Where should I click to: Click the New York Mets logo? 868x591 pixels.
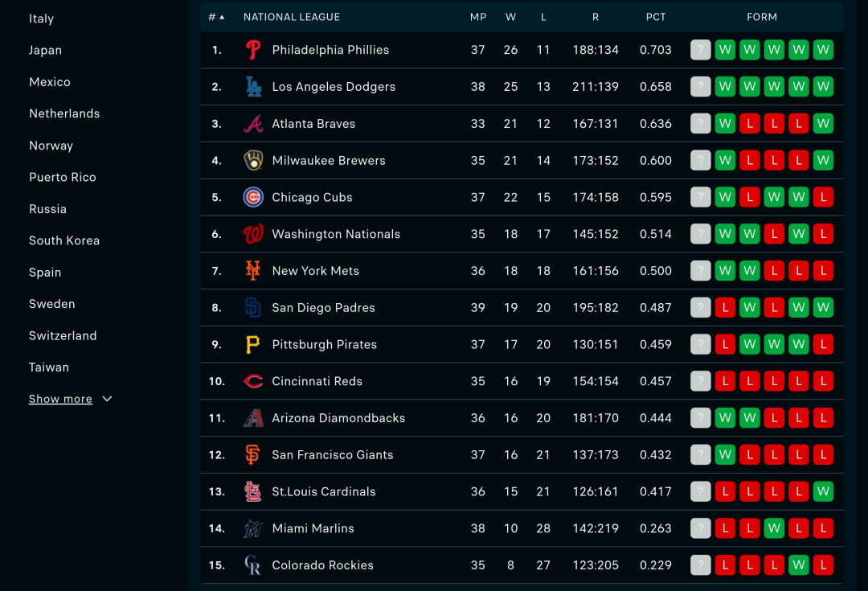(x=253, y=271)
